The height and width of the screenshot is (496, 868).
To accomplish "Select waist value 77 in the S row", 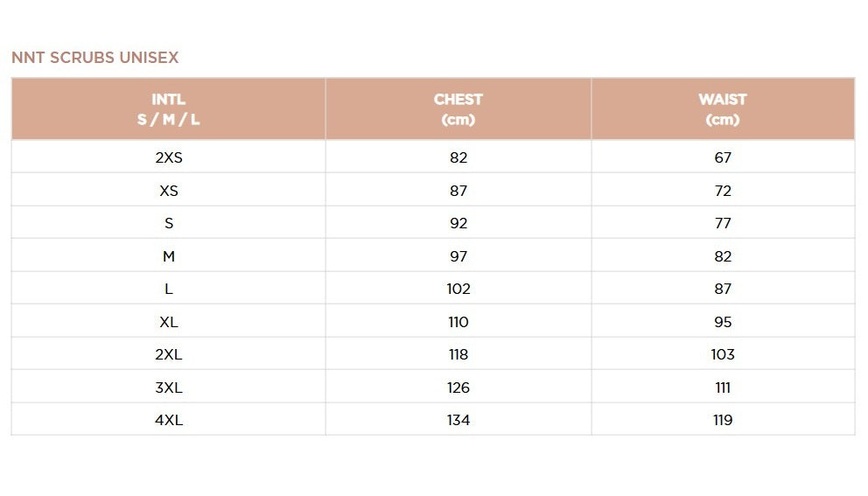I will click(x=723, y=223).
